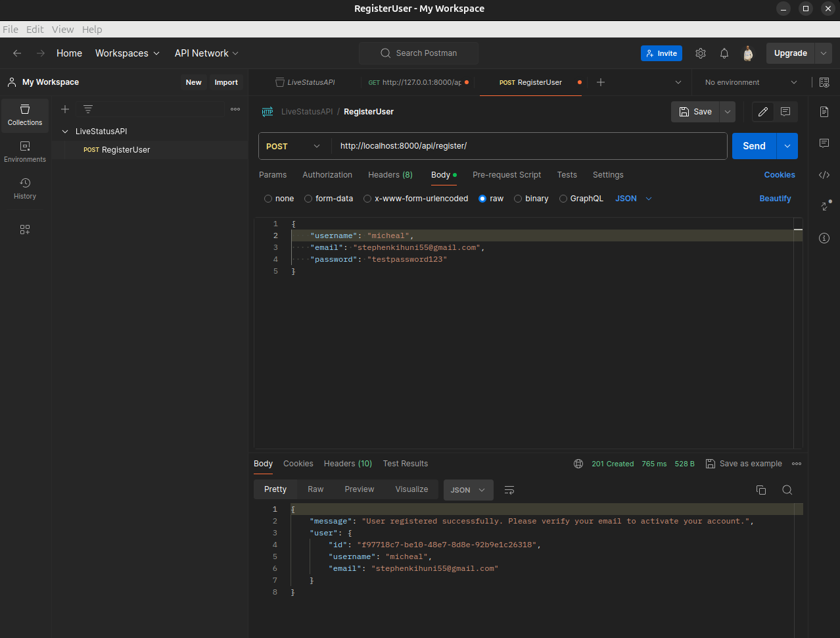Open the Pre-request Script tab
The height and width of the screenshot is (638, 840).
click(507, 175)
